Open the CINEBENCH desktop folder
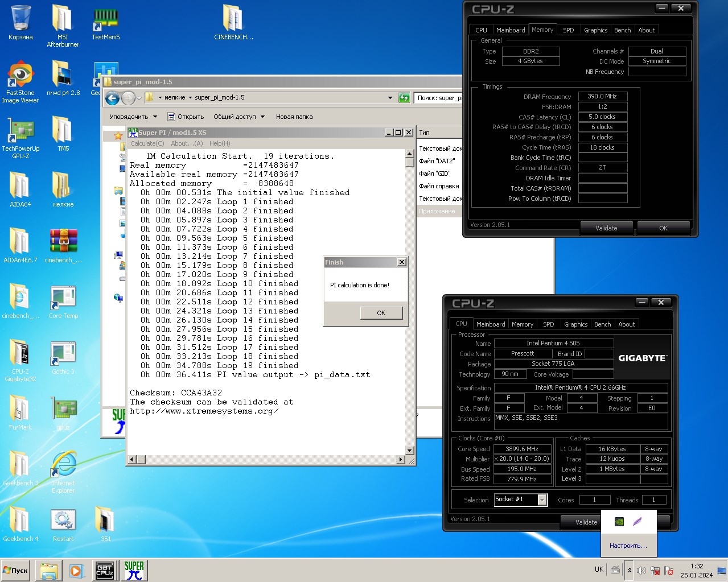 (233, 23)
